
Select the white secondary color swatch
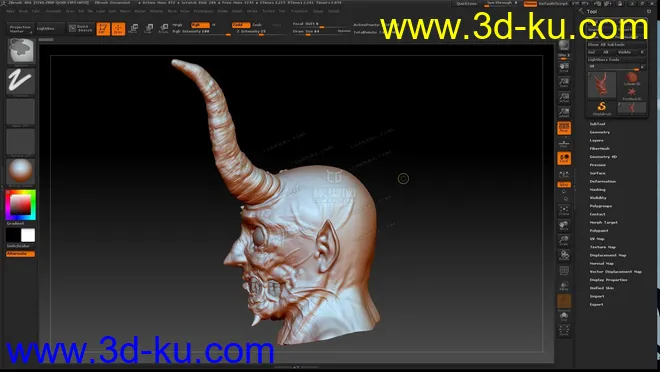click(28, 235)
